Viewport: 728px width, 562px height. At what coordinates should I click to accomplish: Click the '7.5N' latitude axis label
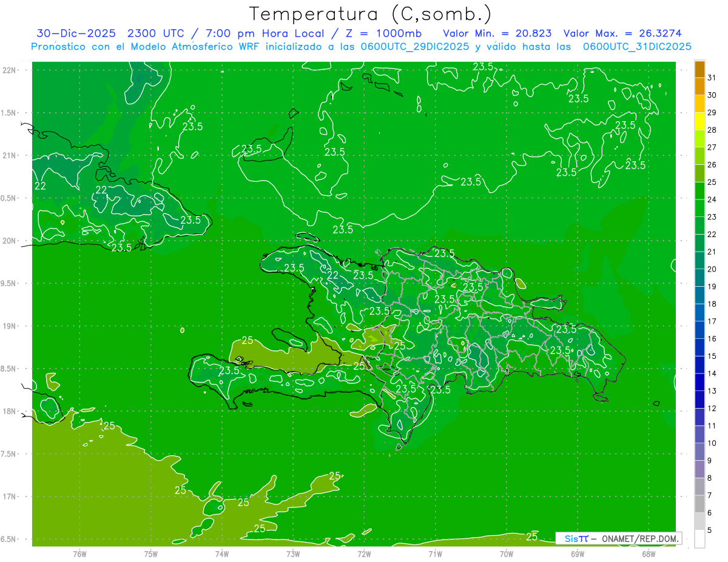(x=9, y=454)
